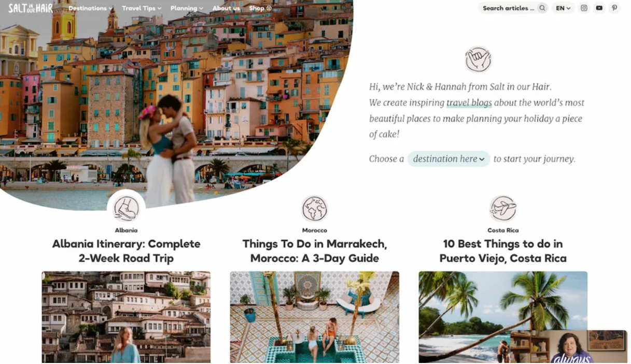Expand the Destinations dropdown menu
Screen dimensions: 631x364
(91, 8)
